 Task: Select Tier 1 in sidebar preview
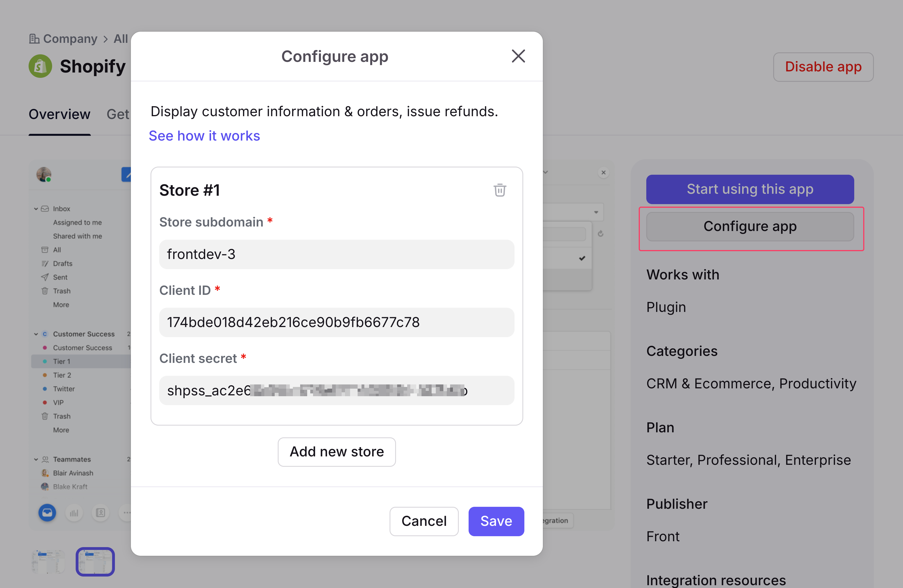pyautogui.click(x=61, y=361)
